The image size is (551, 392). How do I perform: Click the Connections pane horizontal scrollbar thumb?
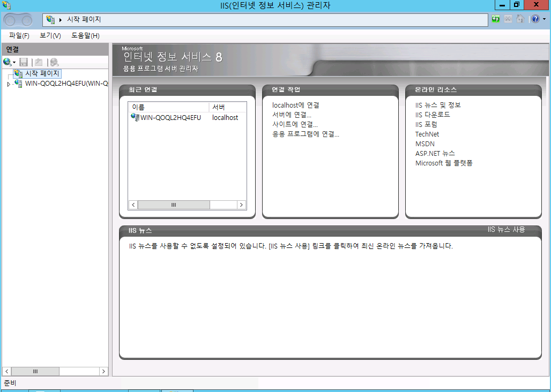[35, 371]
